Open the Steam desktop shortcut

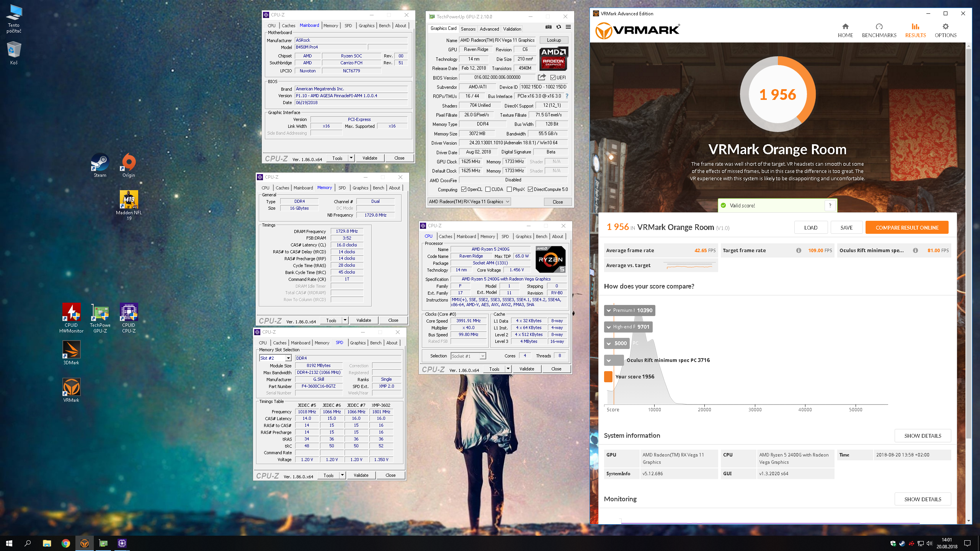pos(100,165)
